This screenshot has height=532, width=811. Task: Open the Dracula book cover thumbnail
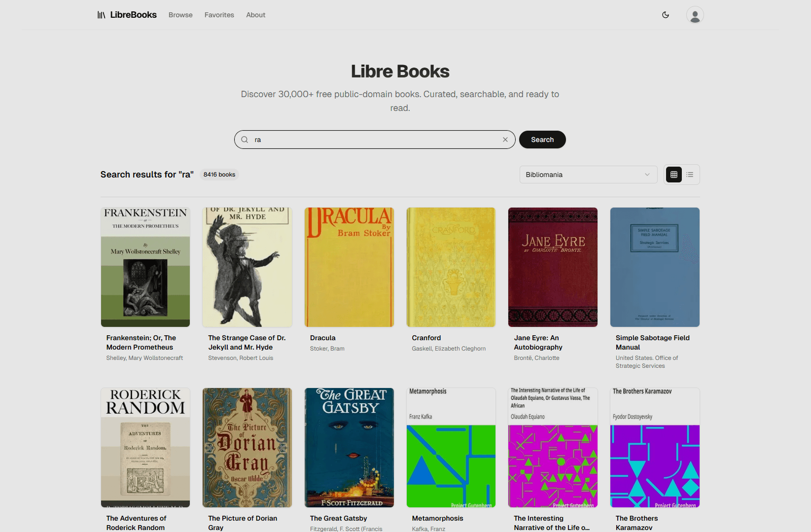click(349, 267)
